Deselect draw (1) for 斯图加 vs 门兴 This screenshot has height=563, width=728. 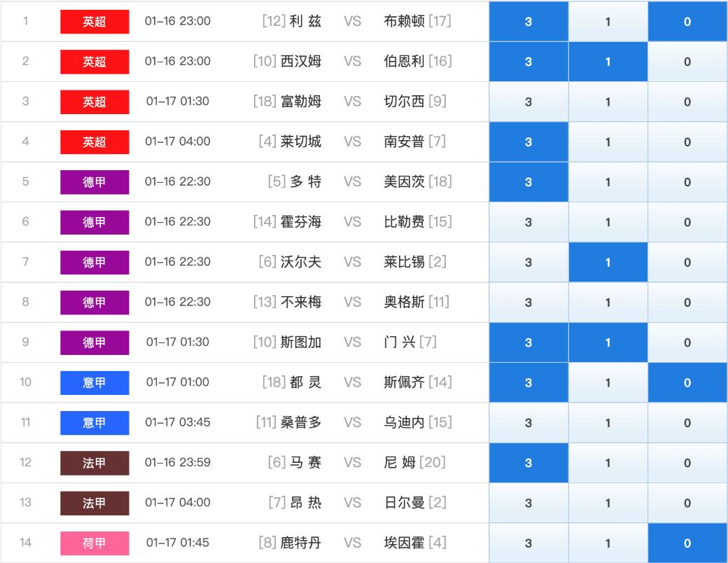[608, 342]
